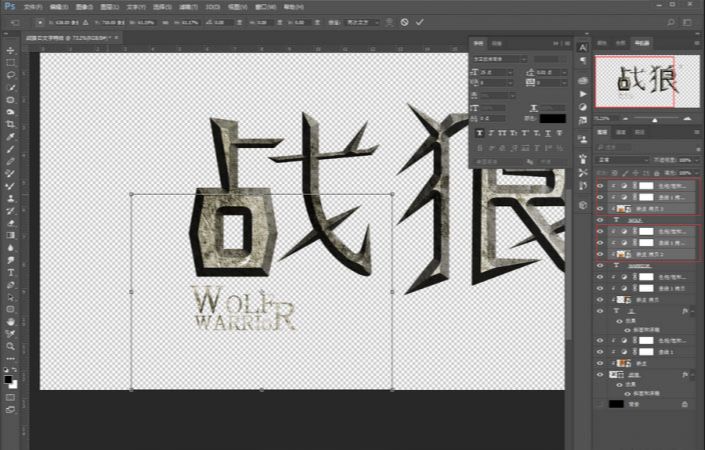
Task: Hide the WOLF text layer
Action: point(600,220)
